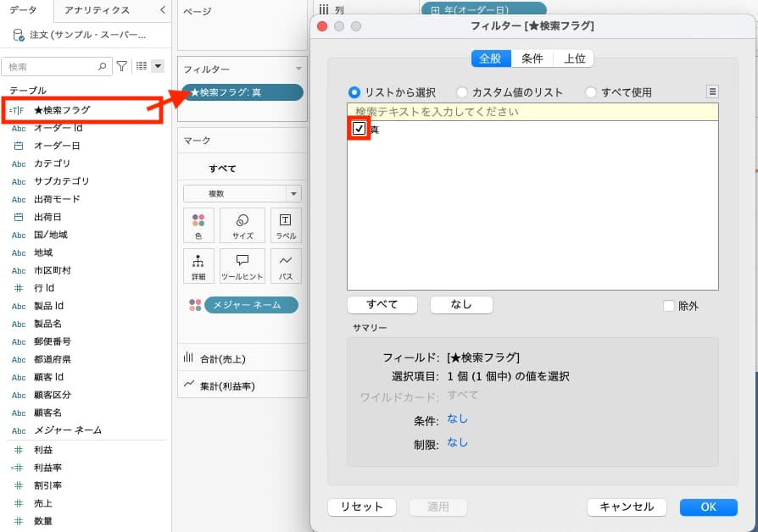Click the filter icon beside data search
Image resolution: width=758 pixels, height=532 pixels.
click(x=121, y=66)
